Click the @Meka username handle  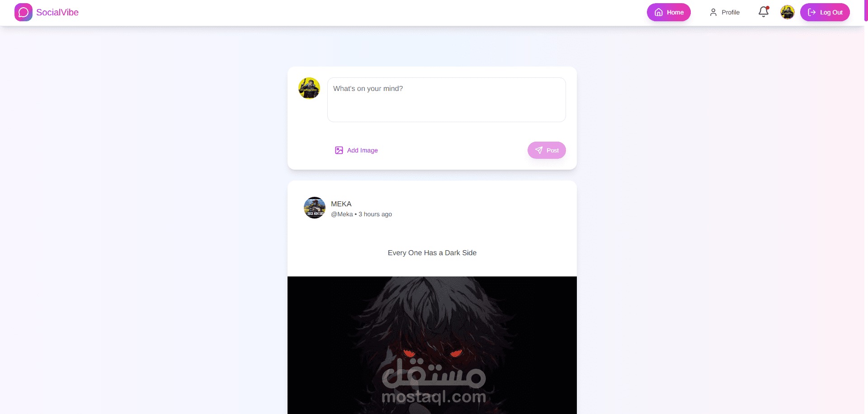pyautogui.click(x=342, y=214)
